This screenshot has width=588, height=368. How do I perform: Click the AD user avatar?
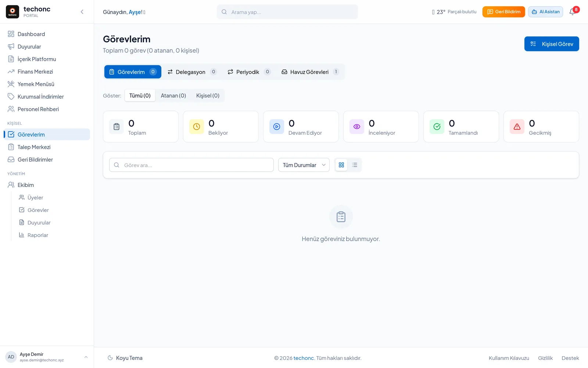point(11,357)
